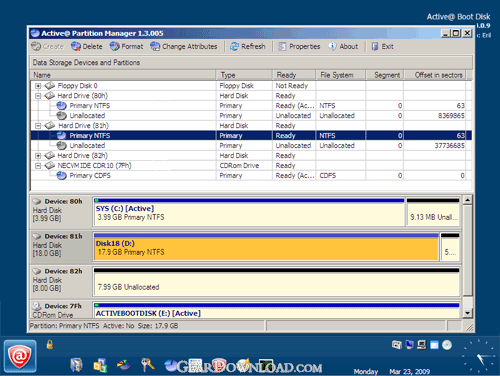Refresh the device list

(x=248, y=46)
